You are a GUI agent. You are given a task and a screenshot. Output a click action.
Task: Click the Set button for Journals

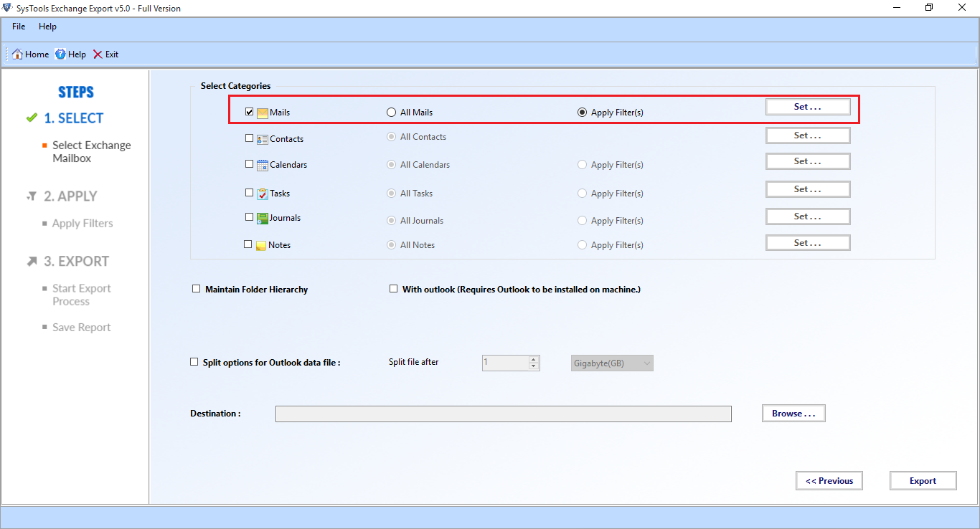(808, 216)
